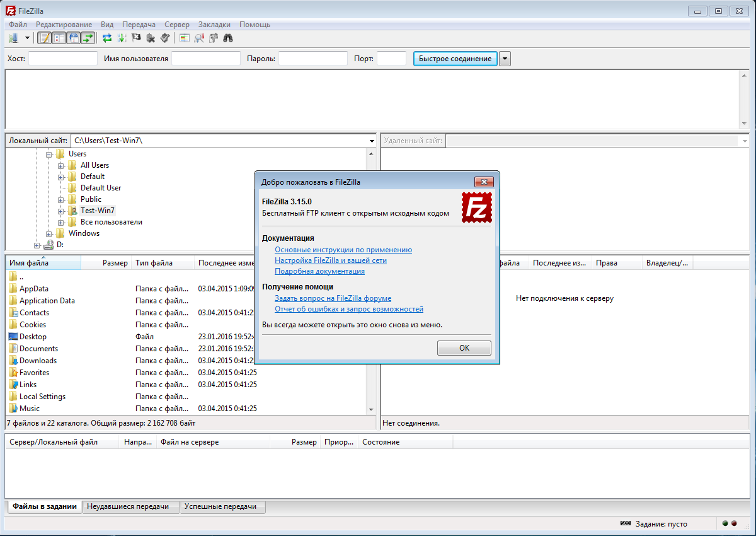Select the Downloads folder in file list
This screenshot has width=756, height=536.
point(38,361)
